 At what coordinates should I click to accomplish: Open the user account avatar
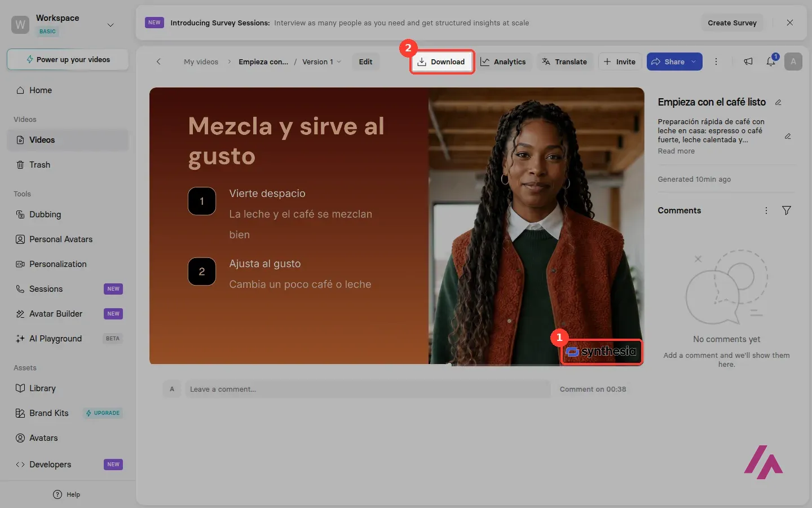[793, 62]
